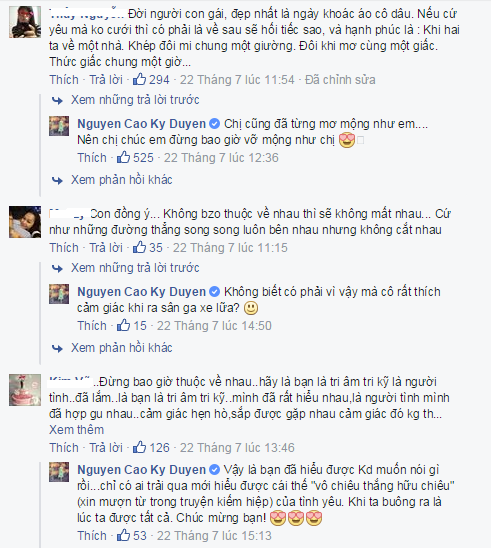Click 'Thích' on the comment posted at 11:54
491x548 pixels.
(64, 80)
